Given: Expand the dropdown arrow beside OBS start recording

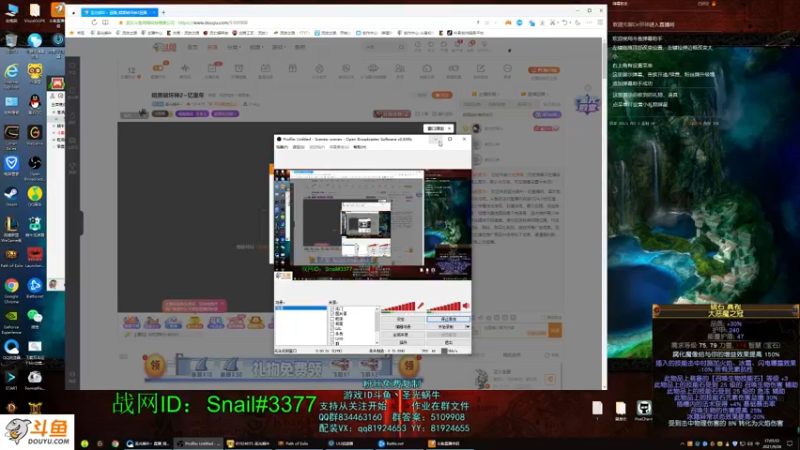Looking at the screenshot, I should pos(467,327).
